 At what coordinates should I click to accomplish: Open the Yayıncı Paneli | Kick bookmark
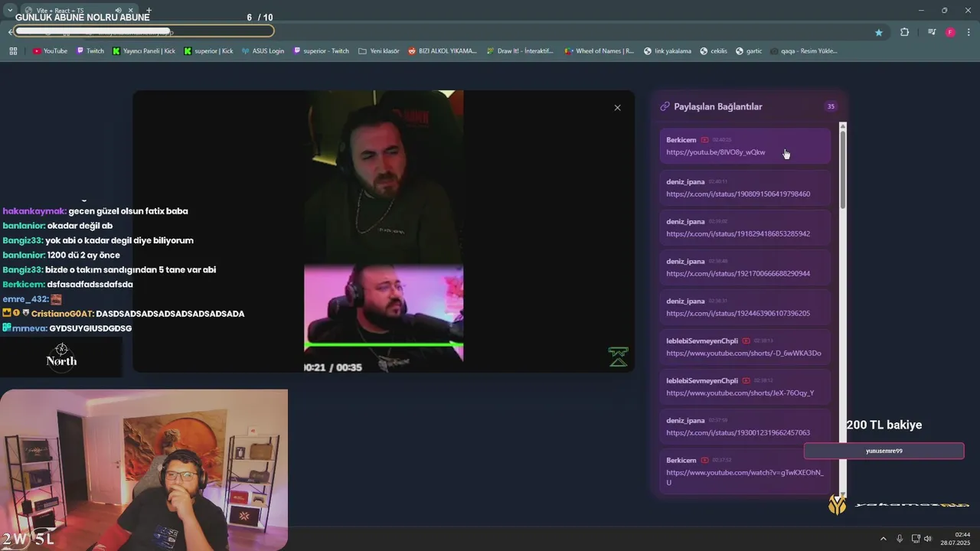144,51
